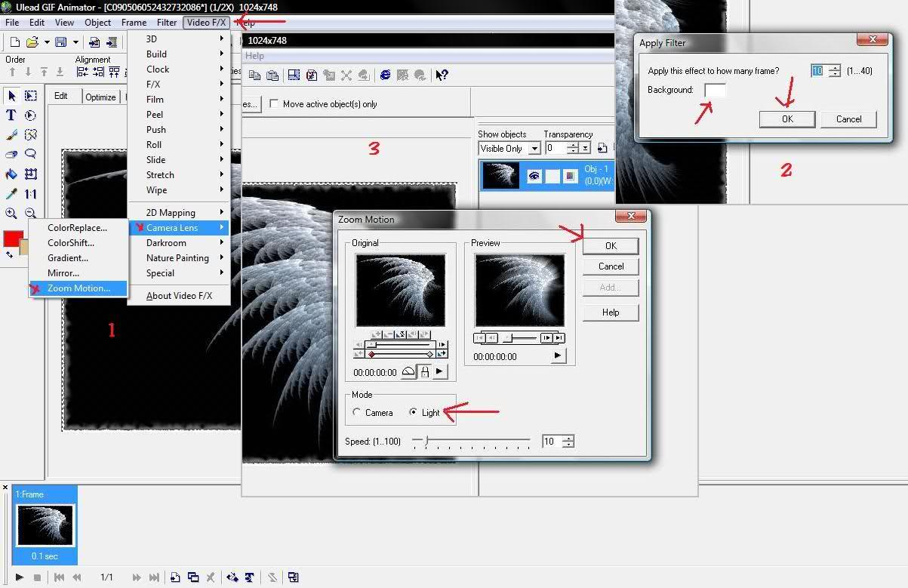The height and width of the screenshot is (588, 908).
Task: Select the Eraser tool
Action: tap(11, 155)
